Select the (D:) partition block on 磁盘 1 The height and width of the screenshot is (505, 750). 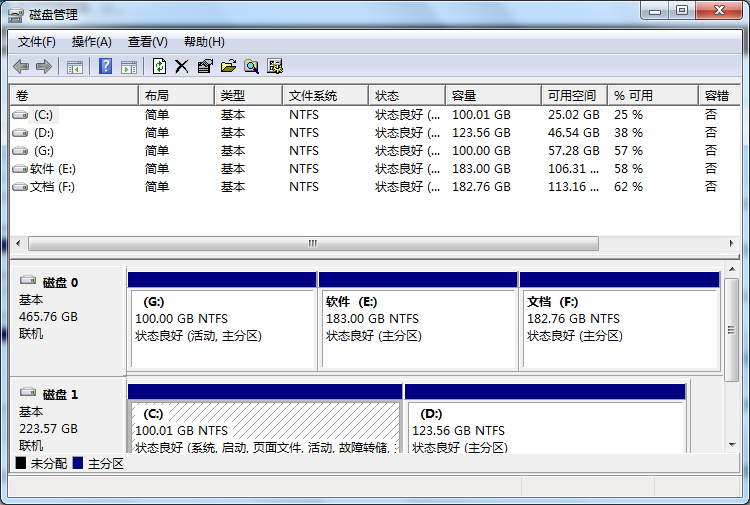[544, 428]
